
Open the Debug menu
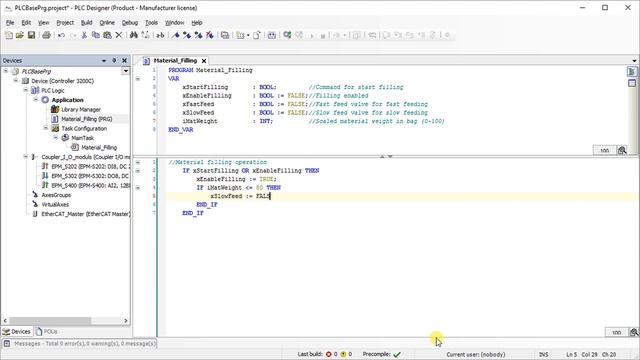tap(130, 22)
